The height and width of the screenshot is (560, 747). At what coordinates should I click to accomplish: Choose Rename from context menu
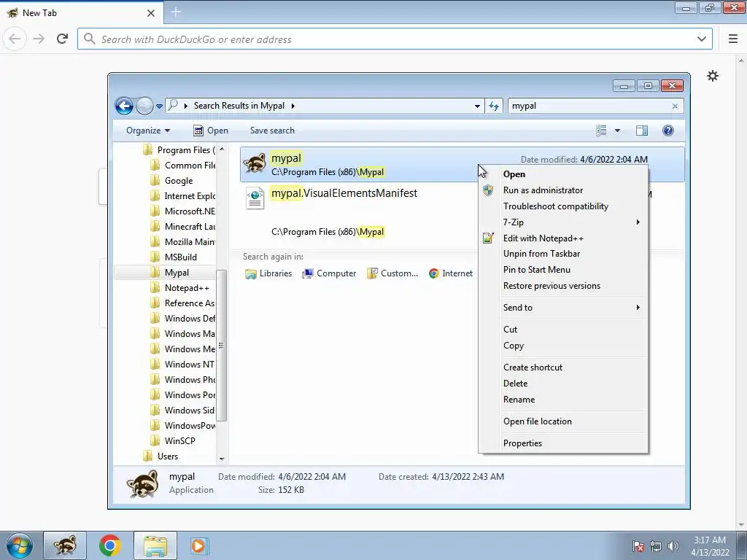[564, 400]
